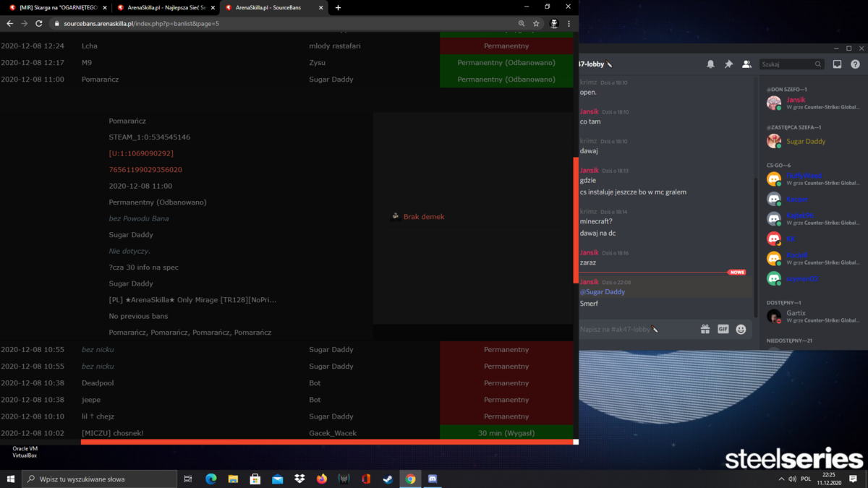Open a new Chrome tab
868x488 pixels.
[x=338, y=7]
